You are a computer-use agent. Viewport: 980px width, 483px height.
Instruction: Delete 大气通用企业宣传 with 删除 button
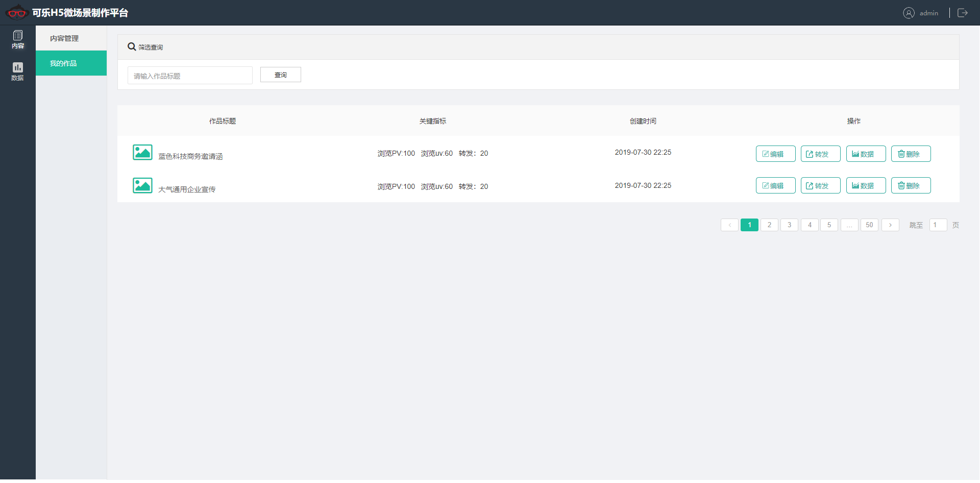(x=911, y=185)
